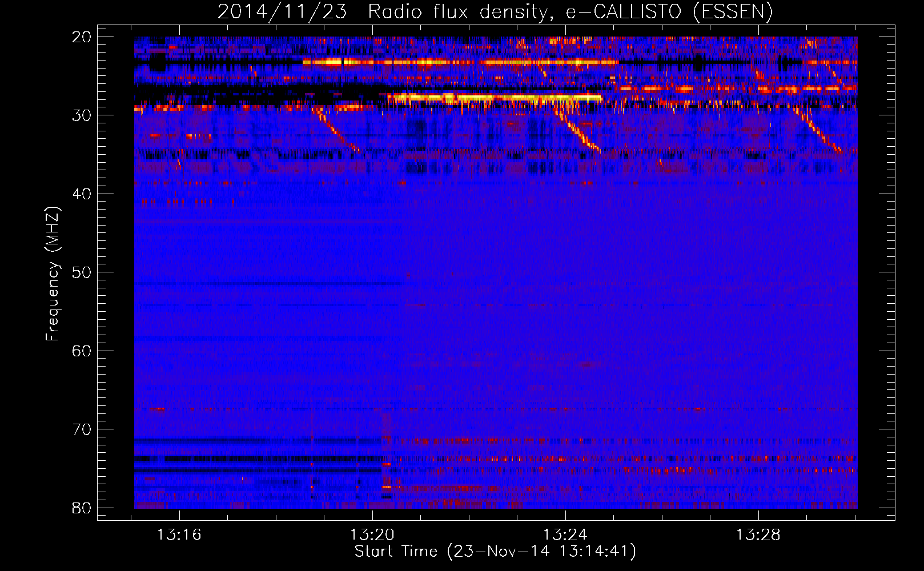Click the drifting burst streak ending near 13:24:40

point(577,131)
